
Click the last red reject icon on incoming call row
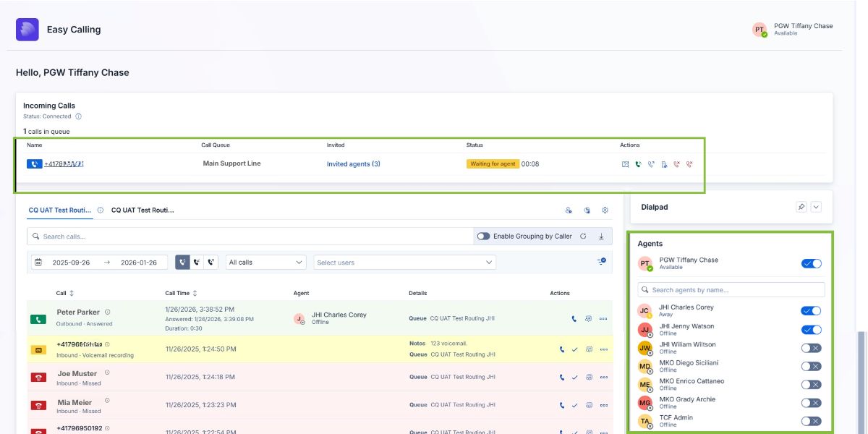pyautogui.click(x=690, y=164)
